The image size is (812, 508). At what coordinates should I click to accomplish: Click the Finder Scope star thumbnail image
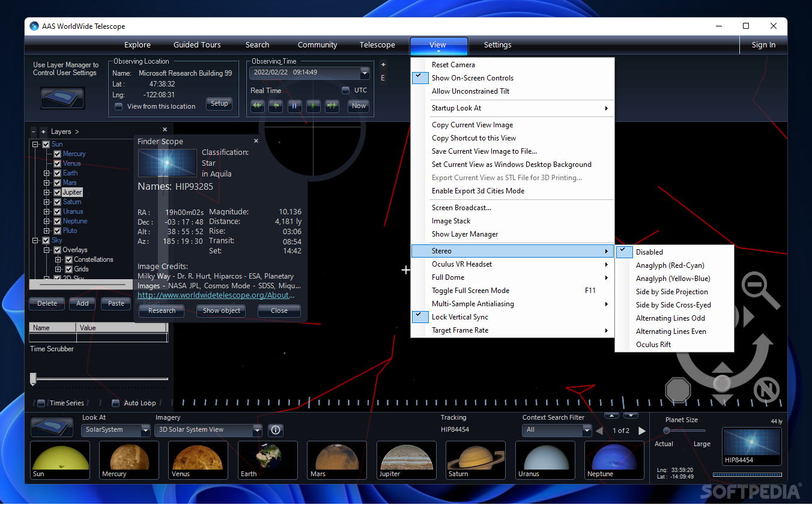point(168,163)
